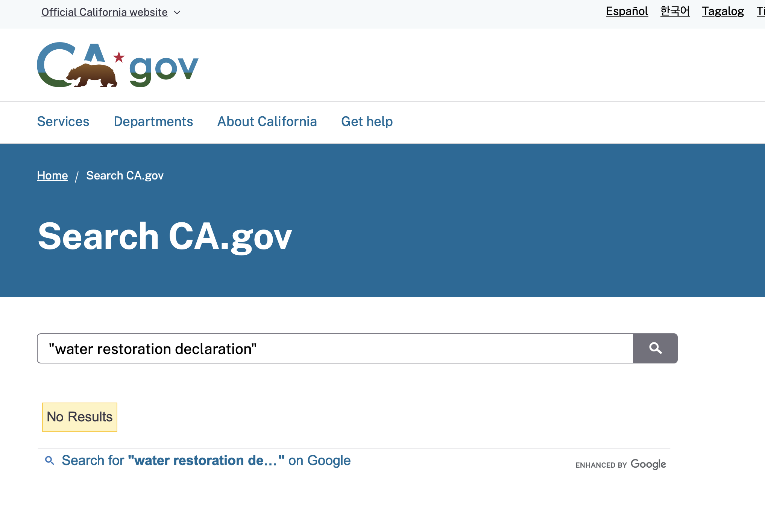The height and width of the screenshot is (532, 765).
Task: Open the Get help menu
Action: [x=367, y=122]
